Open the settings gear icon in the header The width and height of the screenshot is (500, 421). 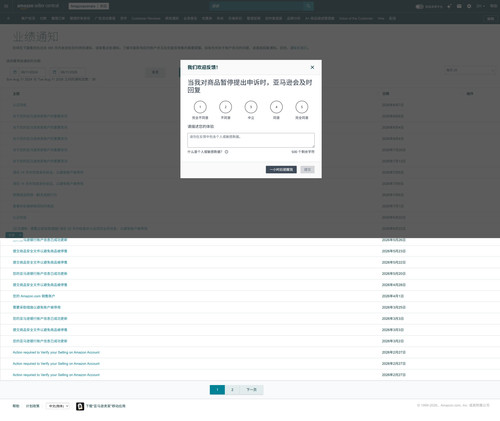click(x=469, y=6)
